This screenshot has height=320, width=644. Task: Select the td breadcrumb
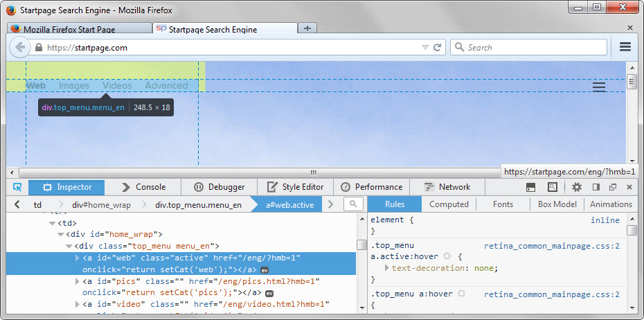point(38,204)
